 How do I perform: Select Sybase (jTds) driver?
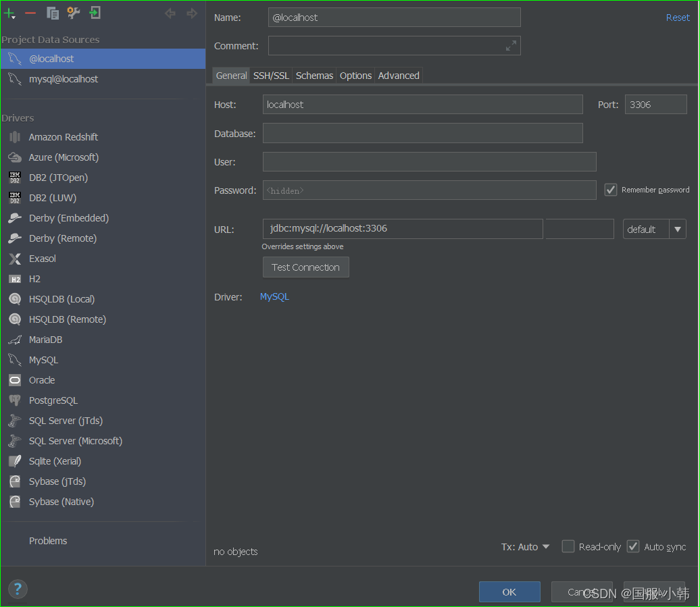103,481
